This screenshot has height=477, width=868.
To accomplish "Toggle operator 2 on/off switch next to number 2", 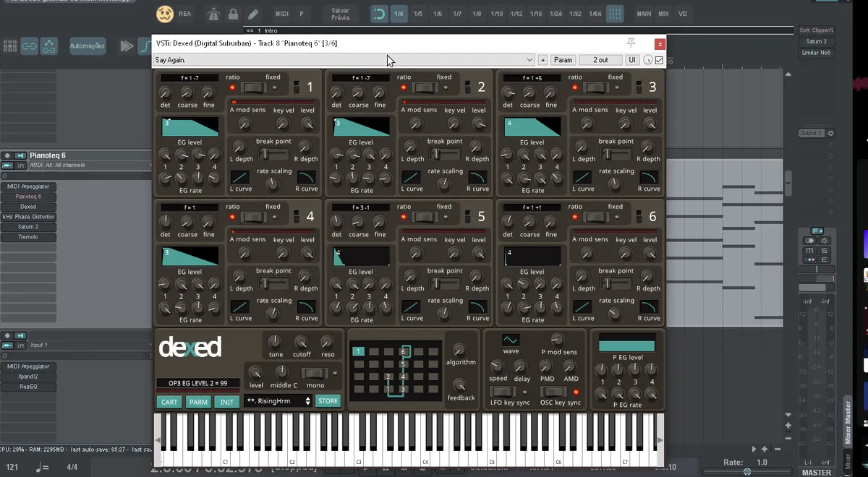I will pos(467,87).
